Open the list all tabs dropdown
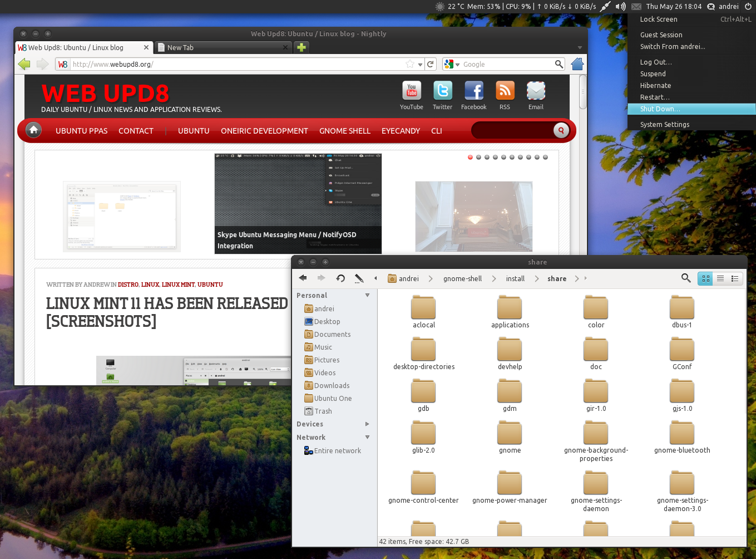Screen dimensions: 756x559 pyautogui.click(x=580, y=47)
